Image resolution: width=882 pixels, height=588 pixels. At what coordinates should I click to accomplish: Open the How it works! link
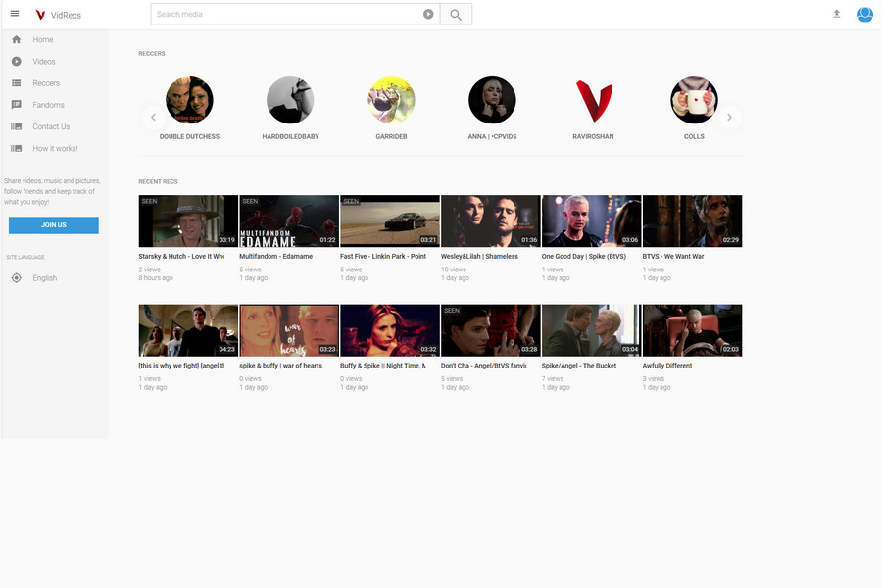coord(55,148)
